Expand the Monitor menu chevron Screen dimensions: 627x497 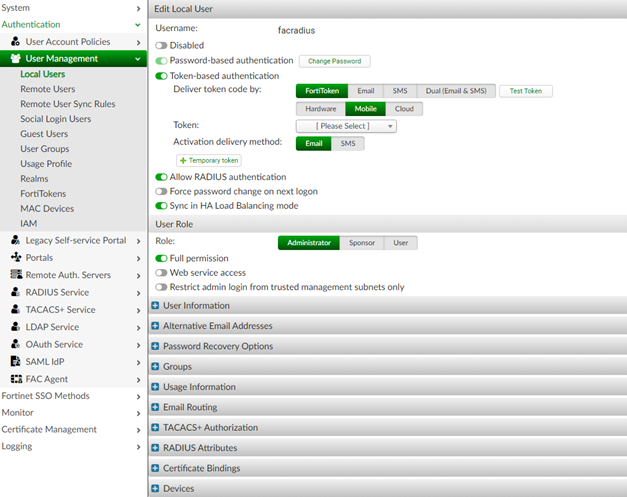point(138,413)
